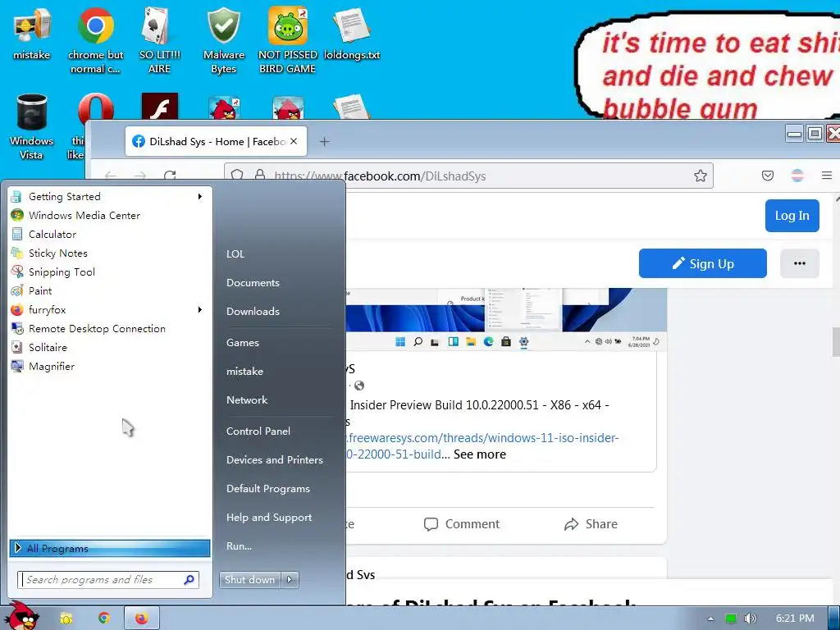Open Help and Support
The width and height of the screenshot is (840, 630).
click(x=269, y=518)
